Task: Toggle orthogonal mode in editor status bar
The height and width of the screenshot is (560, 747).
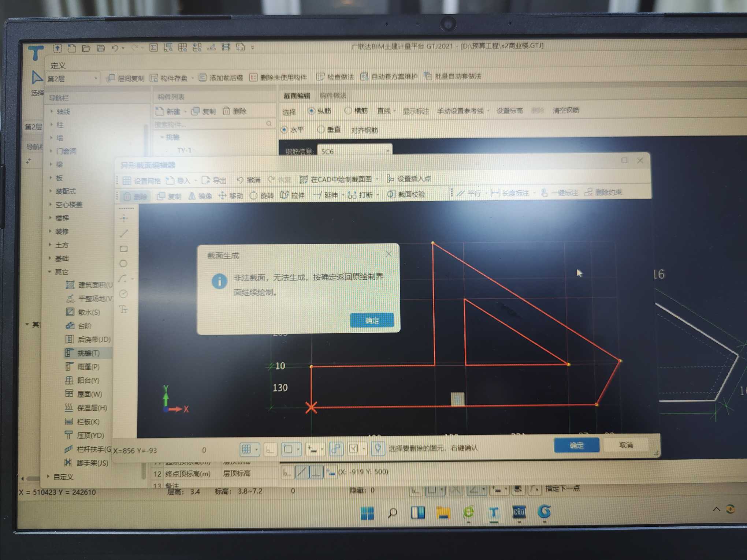Action: tap(270, 449)
